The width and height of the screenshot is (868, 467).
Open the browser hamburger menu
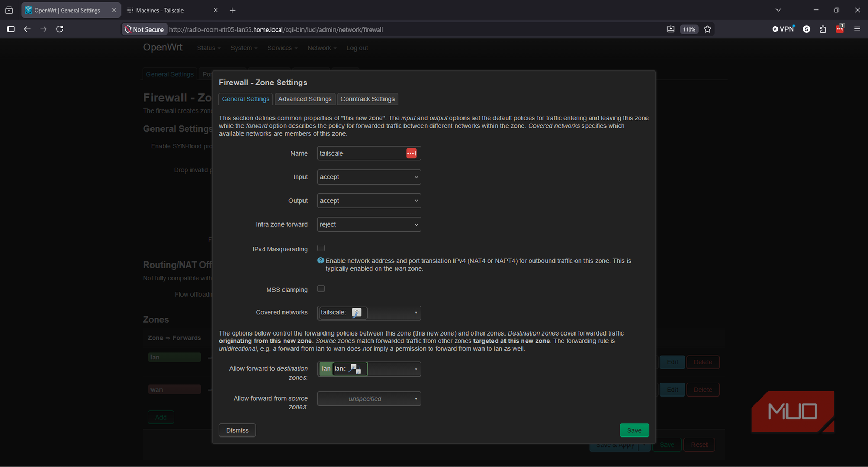coord(857,29)
